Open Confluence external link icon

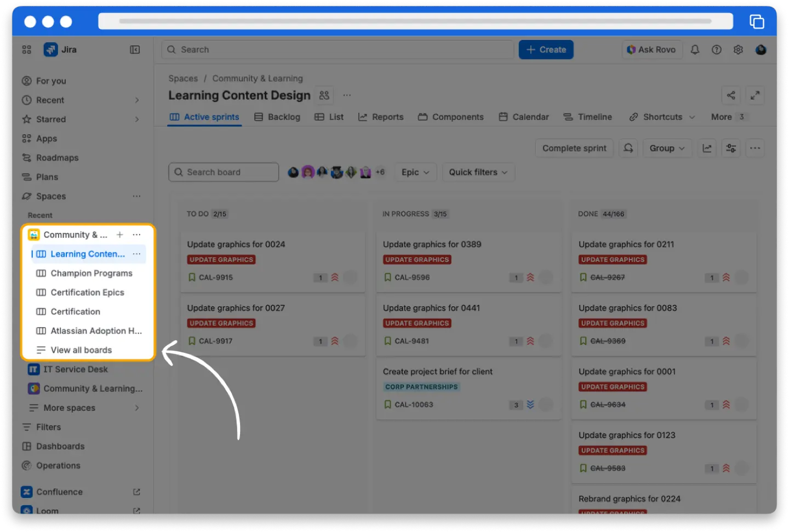pos(136,493)
